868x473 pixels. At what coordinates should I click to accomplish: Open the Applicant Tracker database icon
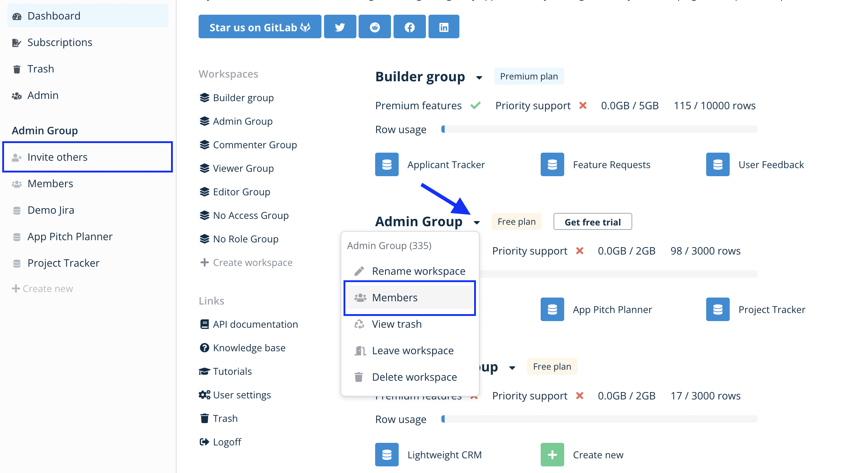pos(387,164)
